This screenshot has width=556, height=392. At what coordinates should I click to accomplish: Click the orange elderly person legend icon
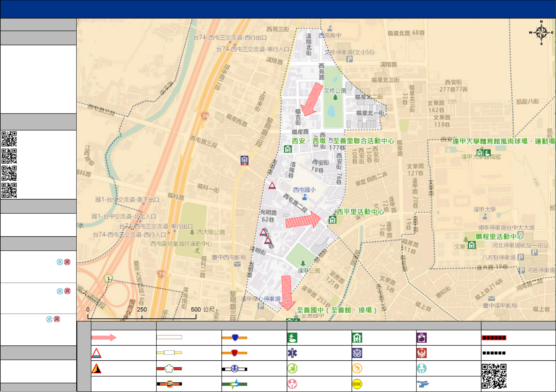[357, 369]
